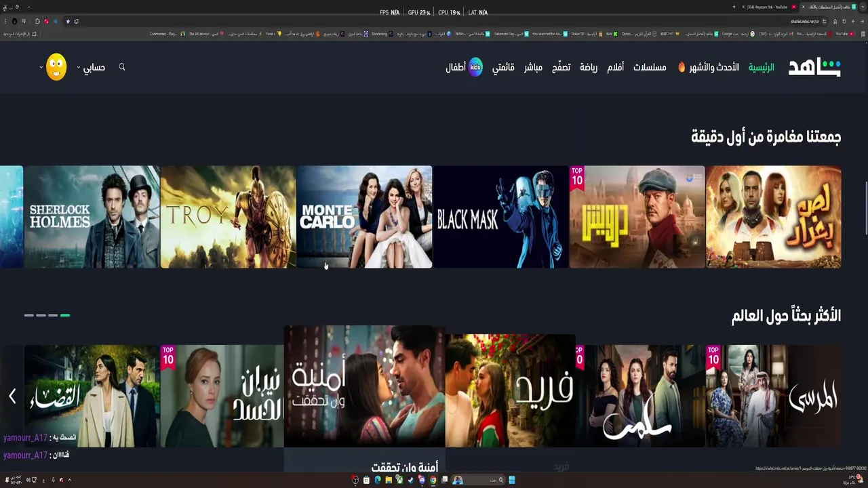Screen dimensions: 868x488
Task: Open الأحدث والأشهر menu item
Action: pos(709,67)
